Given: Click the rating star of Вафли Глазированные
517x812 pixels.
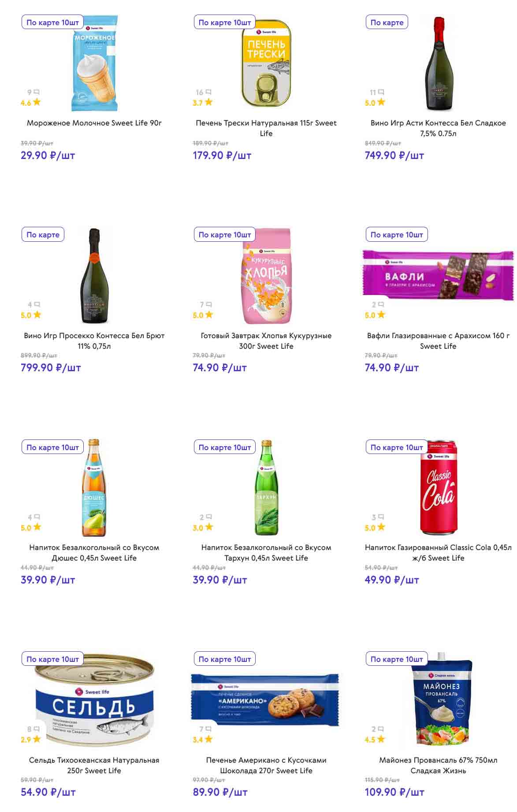Looking at the screenshot, I should (x=381, y=315).
